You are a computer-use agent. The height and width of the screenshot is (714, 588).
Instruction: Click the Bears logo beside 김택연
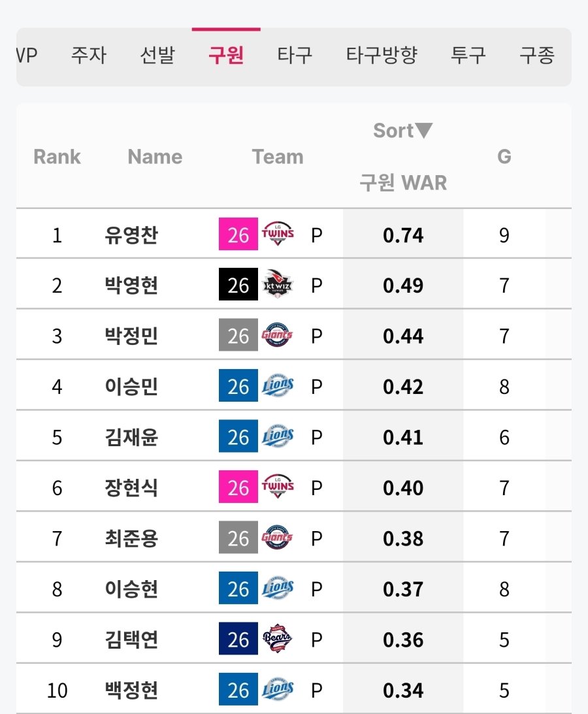click(278, 640)
